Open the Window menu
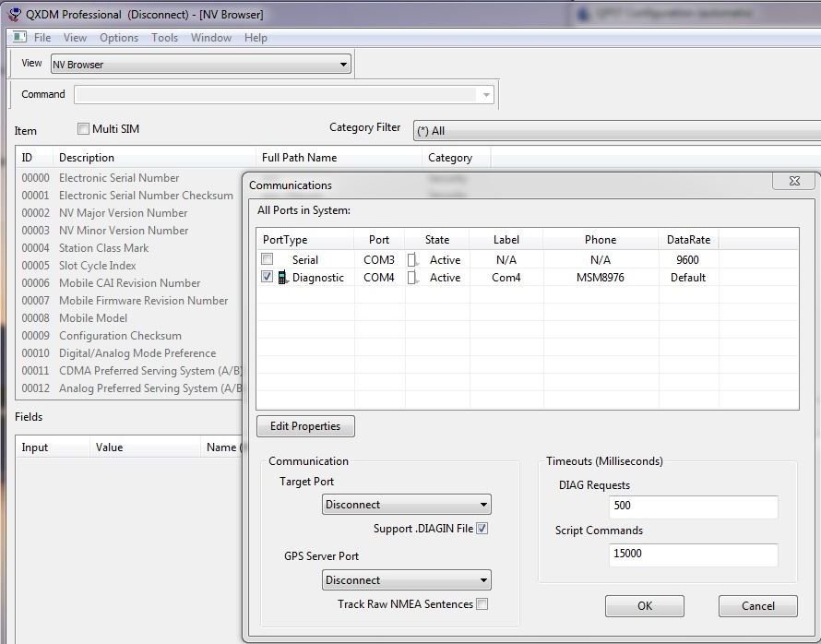Image resolution: width=821 pixels, height=644 pixels. (211, 38)
